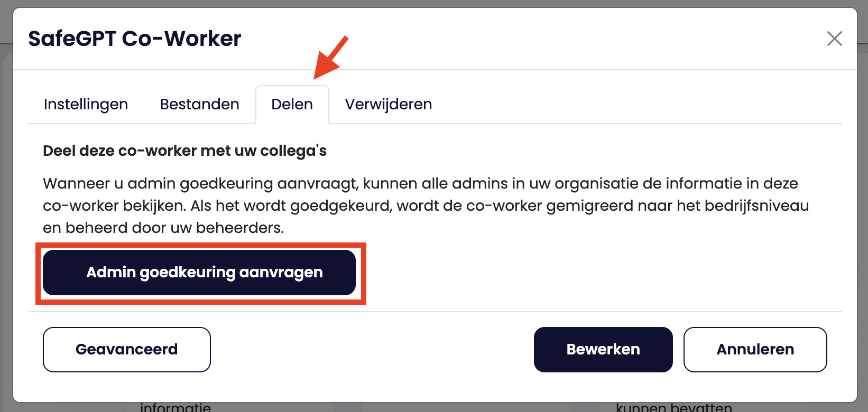The height and width of the screenshot is (412, 868).
Task: Click the dimmed backdrop above the dialog
Action: 433,3
